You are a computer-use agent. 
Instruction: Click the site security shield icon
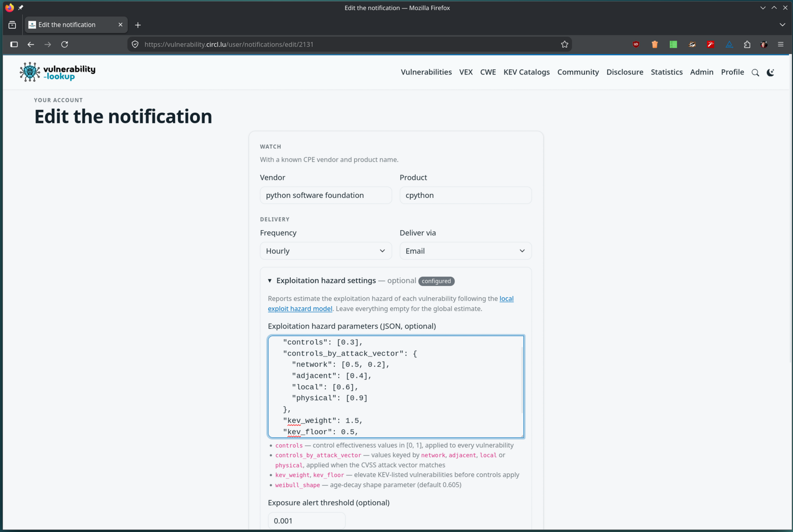coord(135,44)
